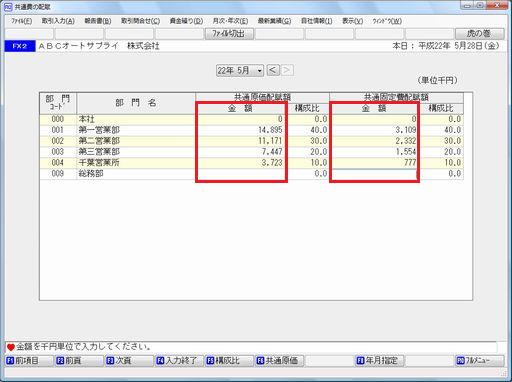The width and height of the screenshot is (512, 382).
Task: Select the 本社 department row name
Action: pos(87,119)
